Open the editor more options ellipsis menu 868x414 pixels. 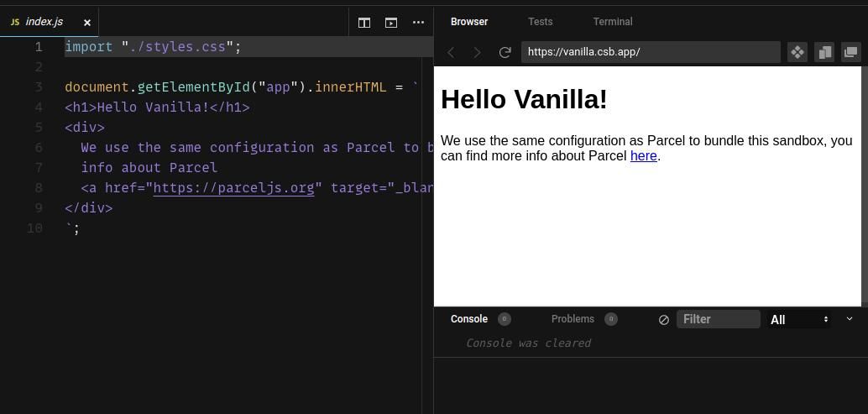point(418,23)
